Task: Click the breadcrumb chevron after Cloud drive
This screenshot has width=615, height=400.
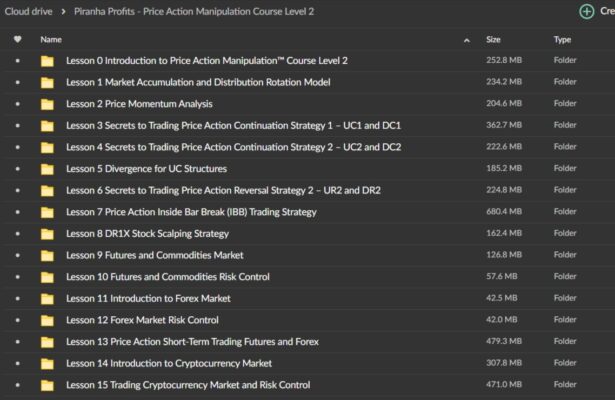Action: point(63,12)
